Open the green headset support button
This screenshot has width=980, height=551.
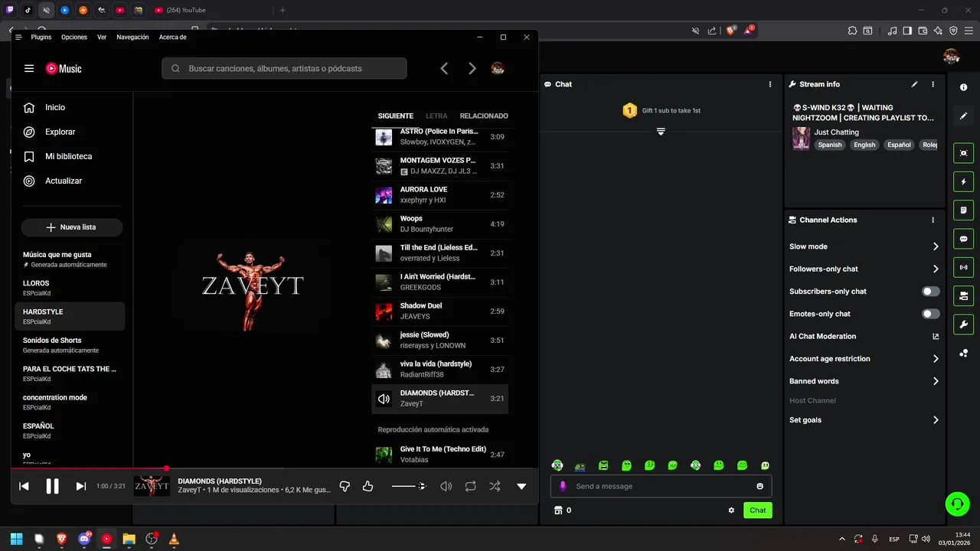[x=957, y=504]
